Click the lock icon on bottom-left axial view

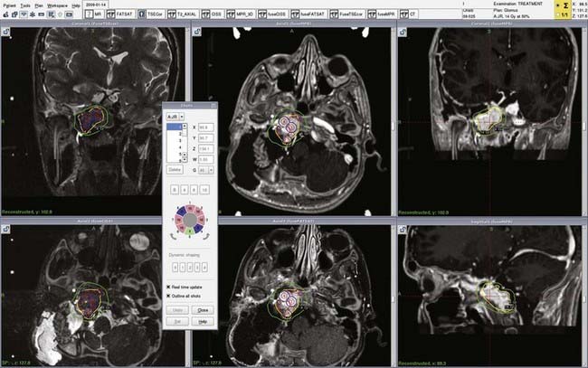5,230
